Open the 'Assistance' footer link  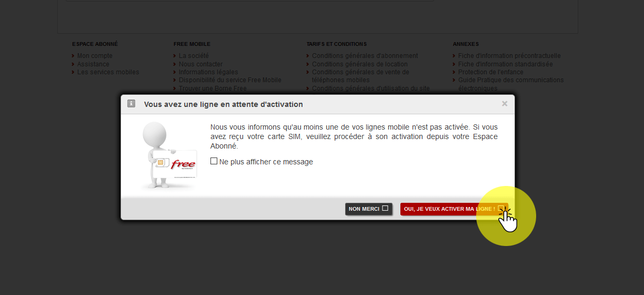(93, 64)
